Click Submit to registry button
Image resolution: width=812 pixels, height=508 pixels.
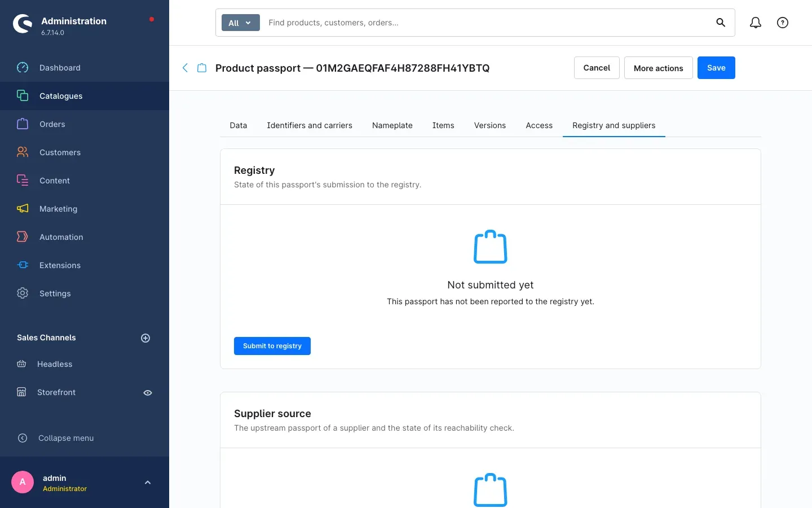pos(272,346)
